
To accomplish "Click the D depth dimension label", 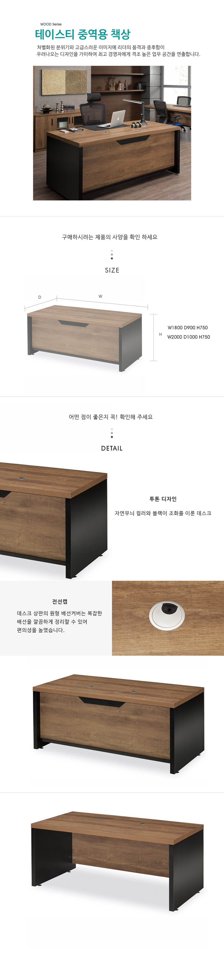I will pos(40,297).
